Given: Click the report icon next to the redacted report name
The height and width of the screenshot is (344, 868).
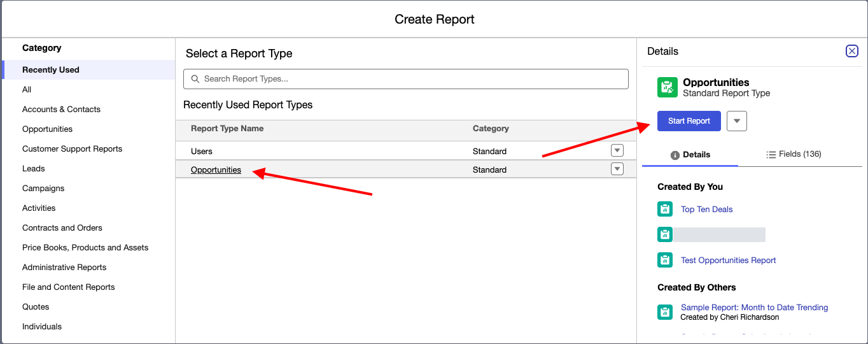Looking at the screenshot, I should coord(665,234).
